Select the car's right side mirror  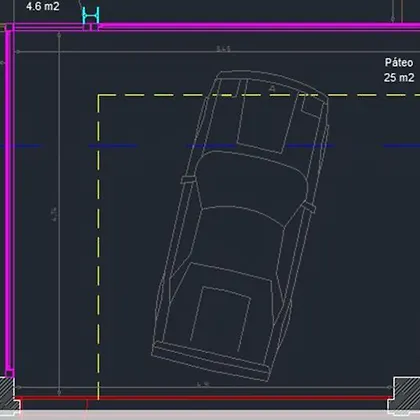coord(309,208)
